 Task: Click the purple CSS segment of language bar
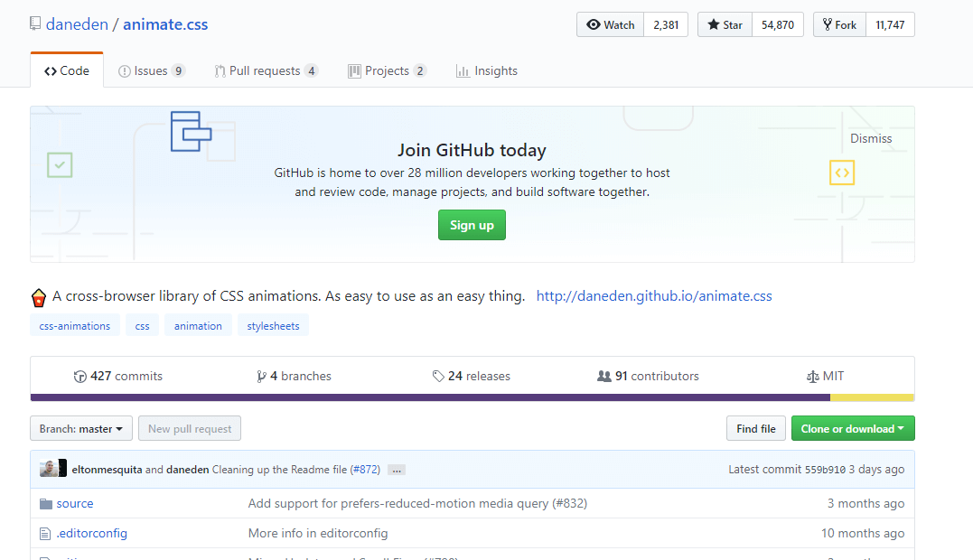pyautogui.click(x=430, y=397)
